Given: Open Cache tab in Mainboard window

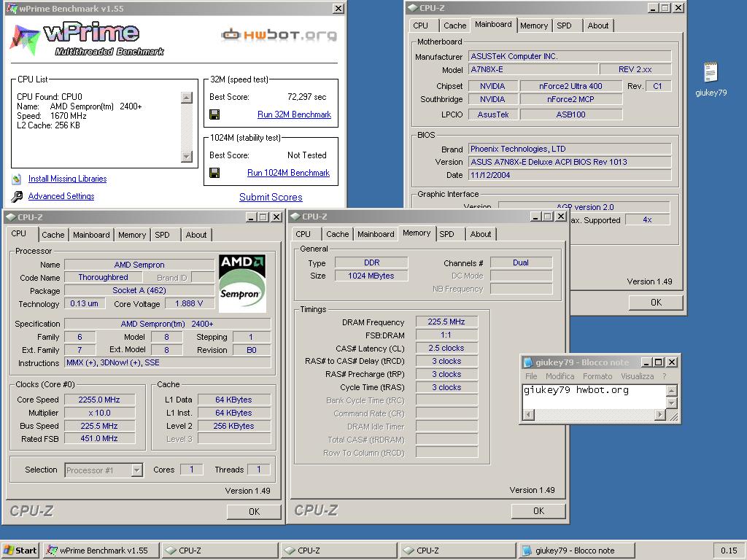Looking at the screenshot, I should coord(454,26).
